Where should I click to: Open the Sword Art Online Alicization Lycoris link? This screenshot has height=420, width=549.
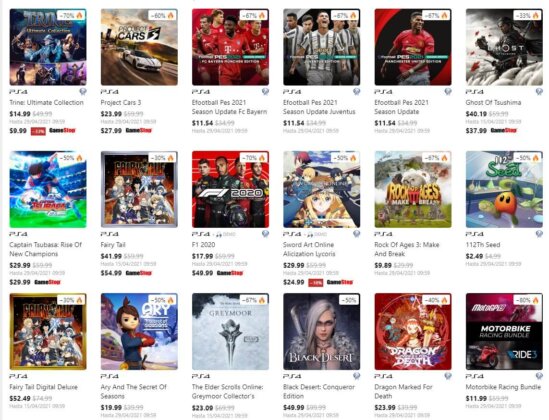309,249
